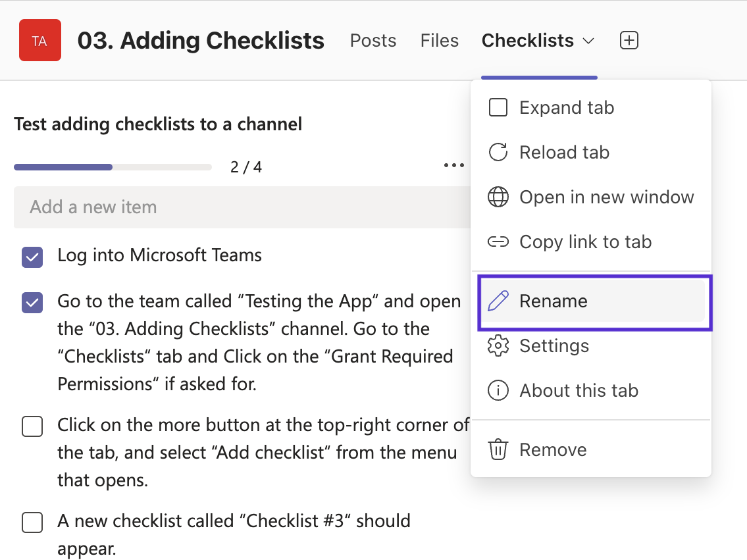Click the info icon for About this tab
This screenshot has height=560, width=747.
498,391
